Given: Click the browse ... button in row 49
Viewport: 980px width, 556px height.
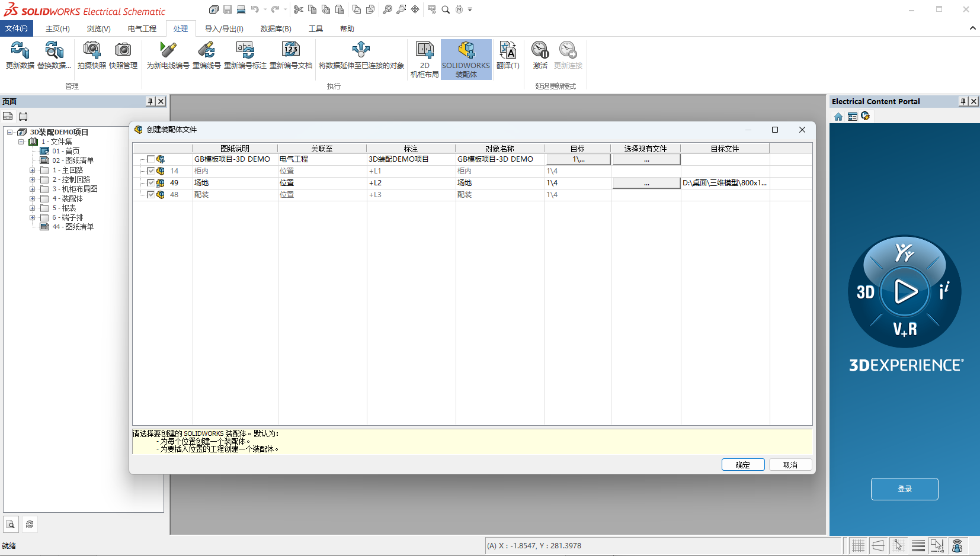Looking at the screenshot, I should coord(646,183).
